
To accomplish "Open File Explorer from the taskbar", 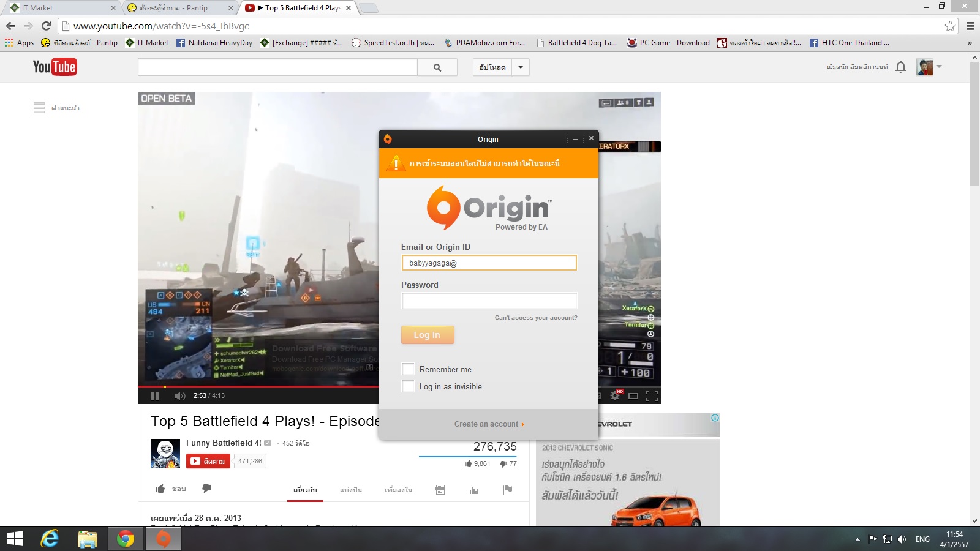I will 88,539.
